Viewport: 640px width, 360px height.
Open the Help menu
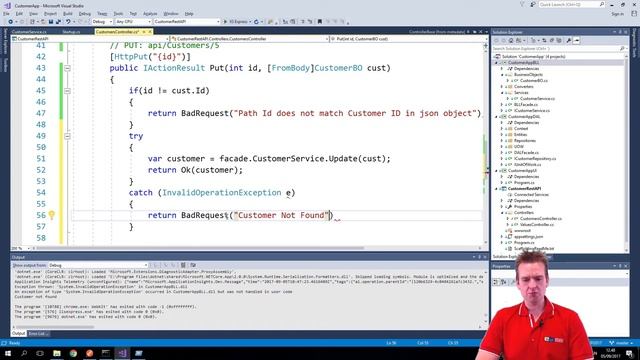(189, 14)
